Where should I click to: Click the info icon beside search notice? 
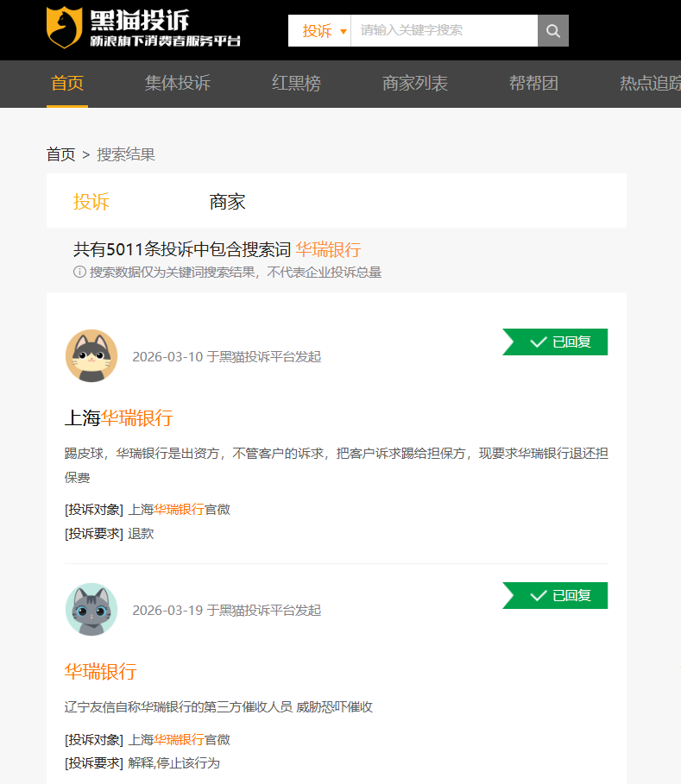point(79,273)
